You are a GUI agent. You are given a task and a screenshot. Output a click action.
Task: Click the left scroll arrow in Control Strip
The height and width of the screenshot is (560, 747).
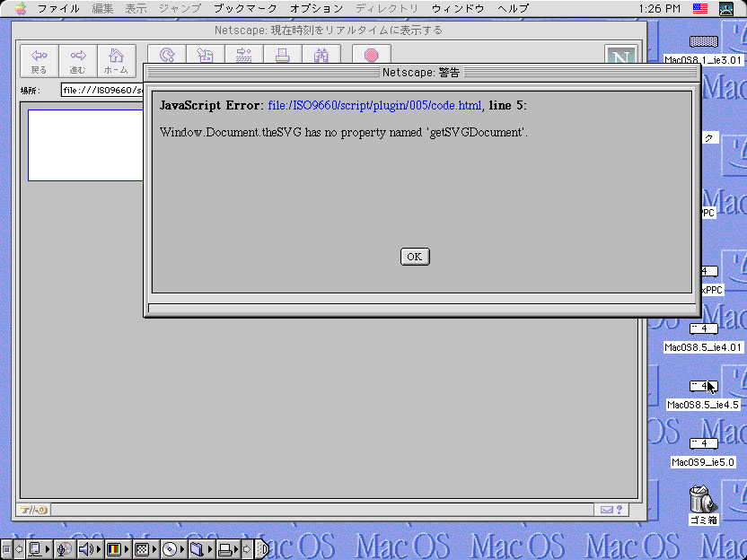point(19,549)
